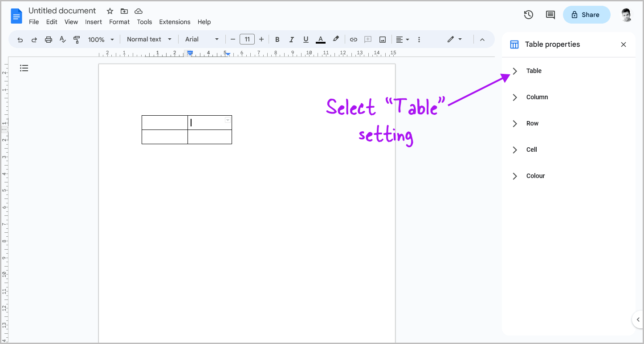Click the Redo arrow icon

tap(34, 40)
